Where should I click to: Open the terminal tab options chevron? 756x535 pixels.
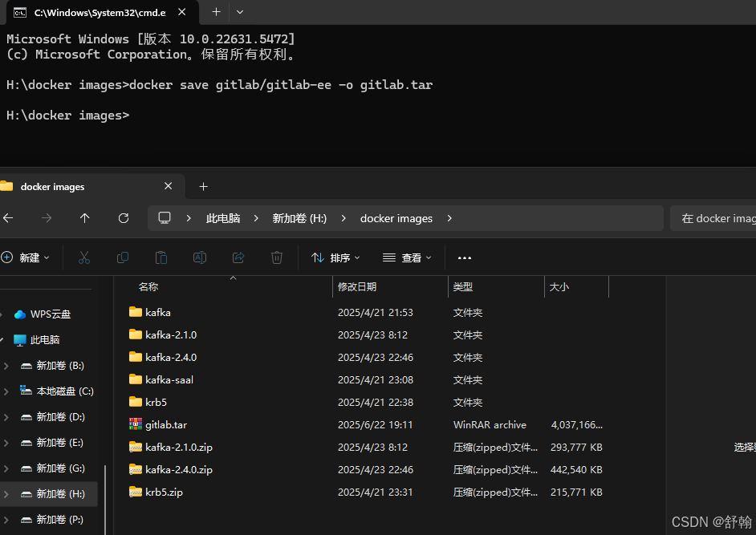click(239, 12)
